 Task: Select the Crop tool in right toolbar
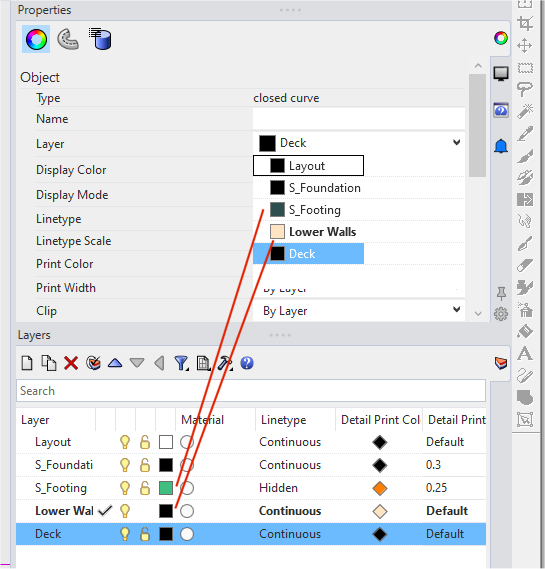[525, 24]
